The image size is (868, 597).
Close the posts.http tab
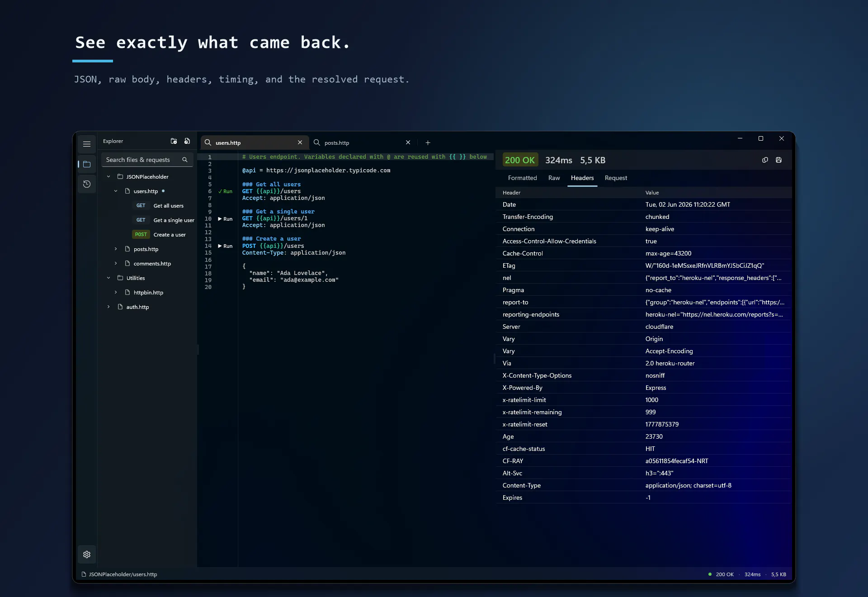(x=408, y=142)
